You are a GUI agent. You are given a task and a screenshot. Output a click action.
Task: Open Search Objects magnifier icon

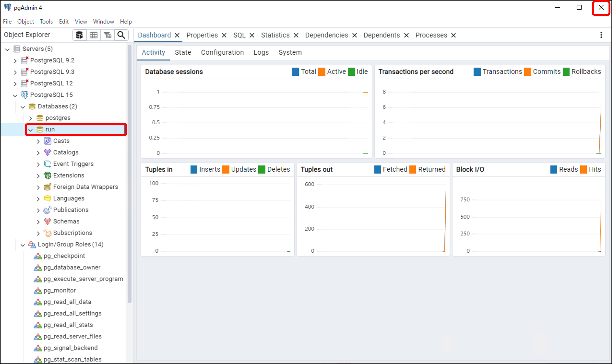click(x=121, y=35)
